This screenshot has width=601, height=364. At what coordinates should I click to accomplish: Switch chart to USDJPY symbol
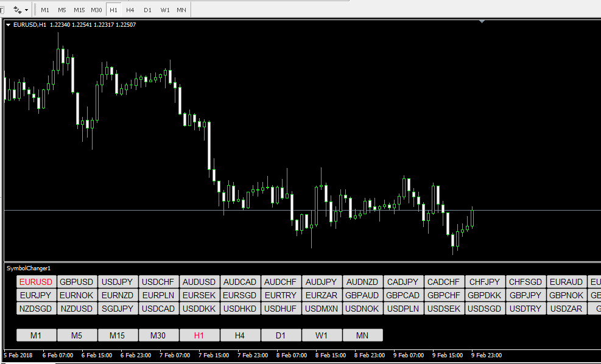[118, 282]
